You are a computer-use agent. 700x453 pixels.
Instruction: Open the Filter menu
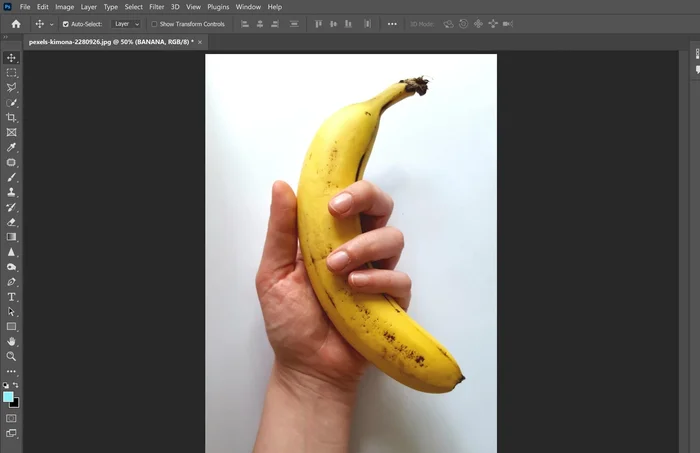click(157, 7)
